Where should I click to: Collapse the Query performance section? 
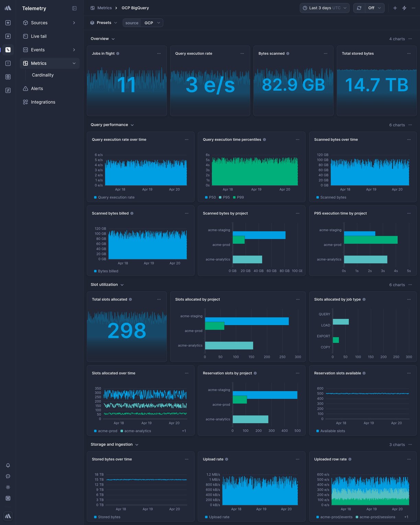(132, 125)
